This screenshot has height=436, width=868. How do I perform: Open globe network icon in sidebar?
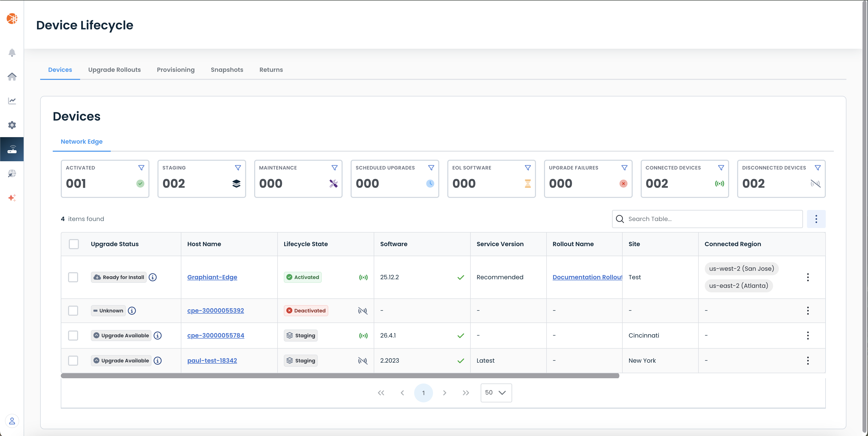pyautogui.click(x=12, y=174)
